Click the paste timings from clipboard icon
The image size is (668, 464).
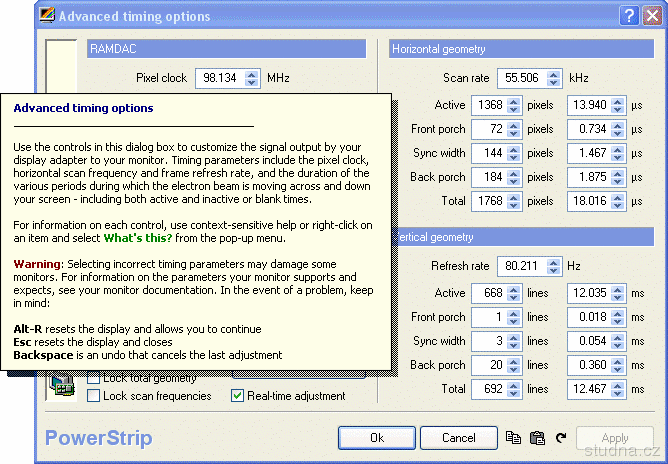click(x=537, y=438)
